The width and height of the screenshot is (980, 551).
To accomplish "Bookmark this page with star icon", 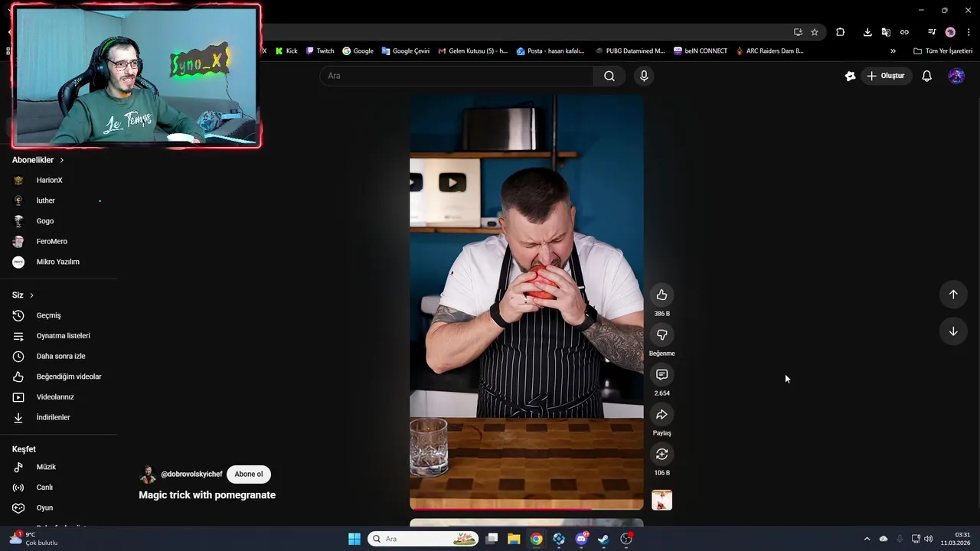I will (x=815, y=32).
